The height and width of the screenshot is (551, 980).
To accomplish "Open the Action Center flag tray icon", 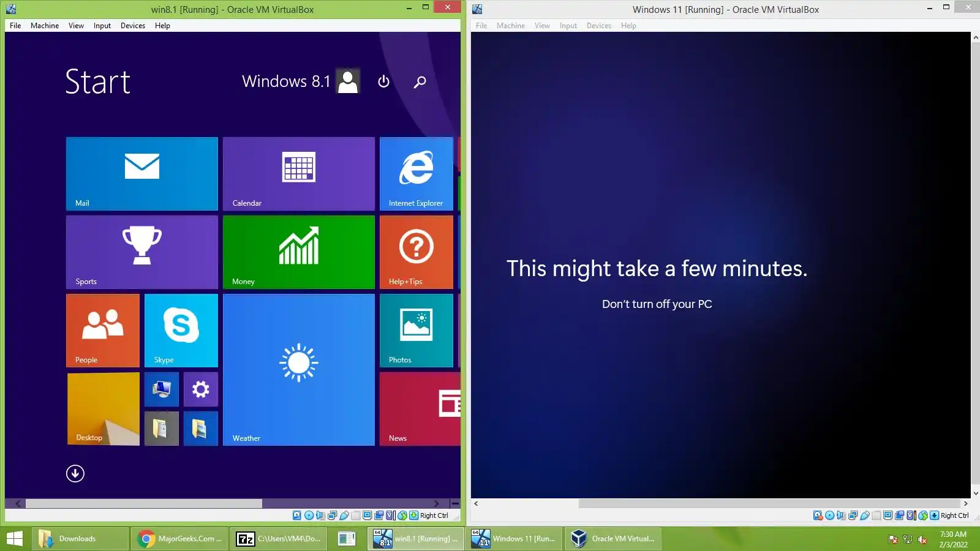I will coord(893,539).
